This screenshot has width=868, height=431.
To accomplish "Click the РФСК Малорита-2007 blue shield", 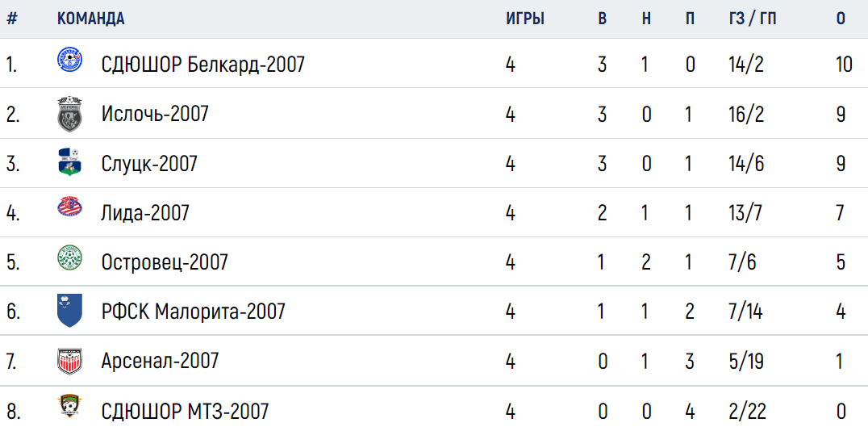I will click(x=70, y=310).
